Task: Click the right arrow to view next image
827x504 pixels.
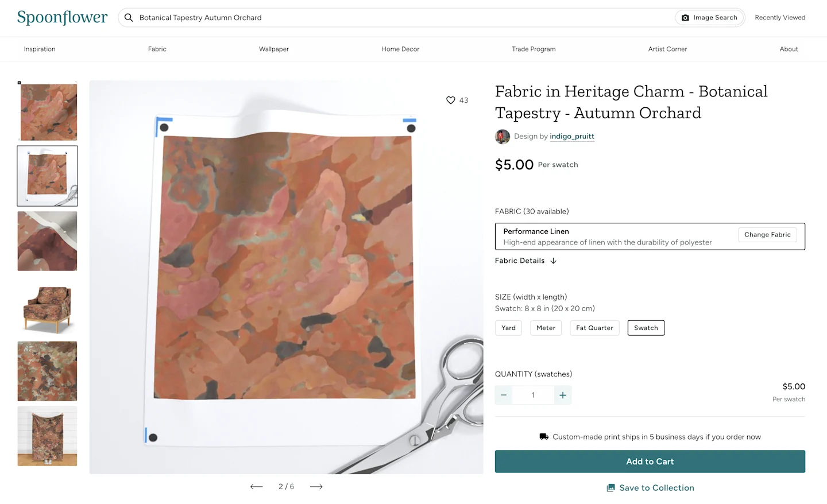Action: [316, 486]
